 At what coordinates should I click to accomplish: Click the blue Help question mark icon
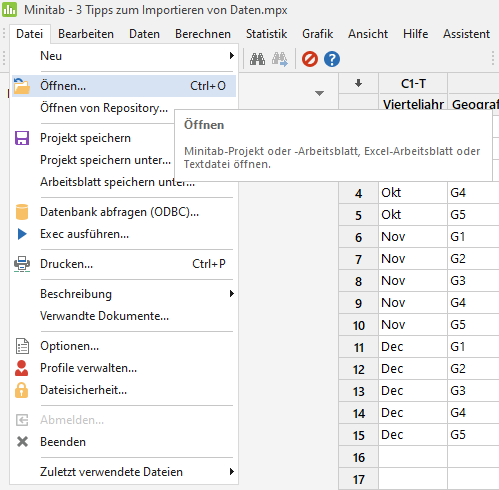click(332, 59)
